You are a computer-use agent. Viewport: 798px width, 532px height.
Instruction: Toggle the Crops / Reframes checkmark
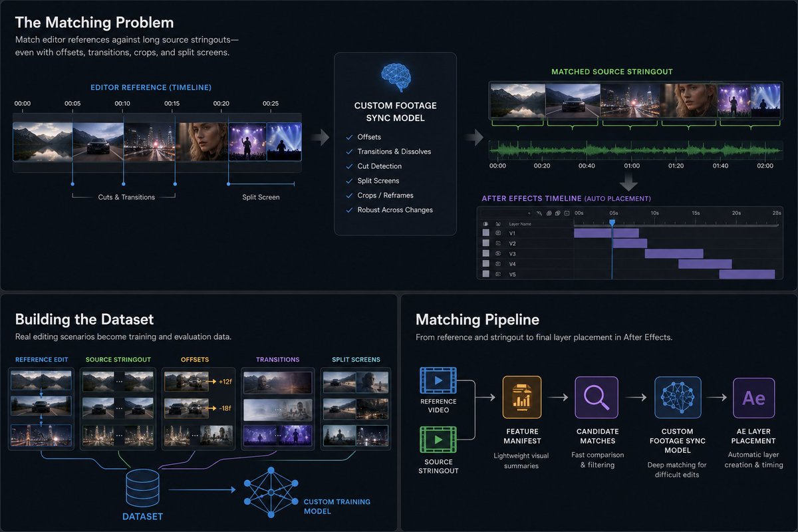[350, 196]
